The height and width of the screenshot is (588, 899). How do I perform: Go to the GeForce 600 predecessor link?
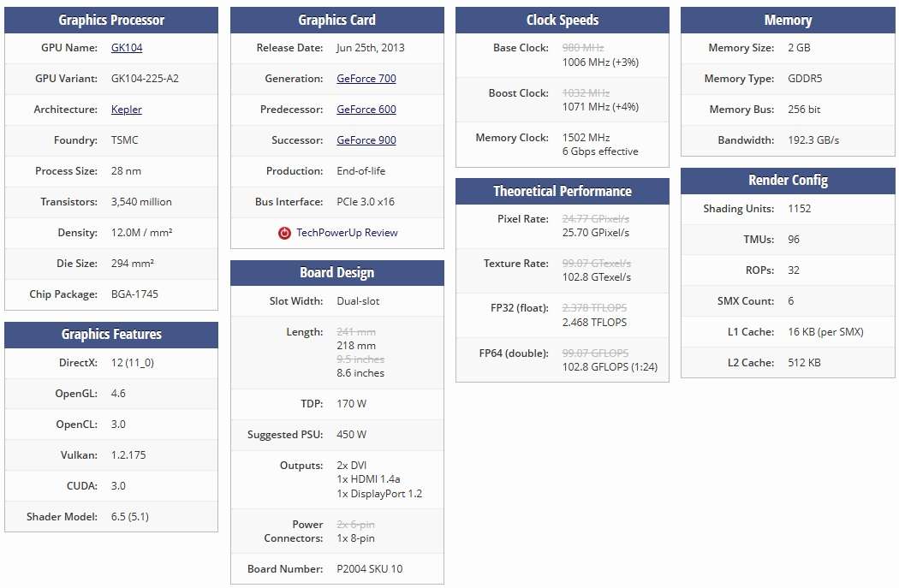tap(366, 110)
